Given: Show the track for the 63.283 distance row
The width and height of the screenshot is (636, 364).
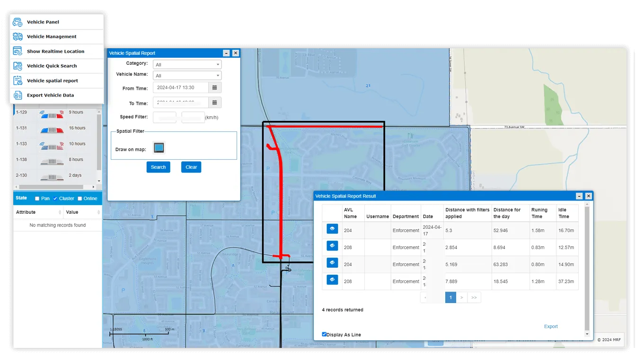Looking at the screenshot, I should pos(332,263).
